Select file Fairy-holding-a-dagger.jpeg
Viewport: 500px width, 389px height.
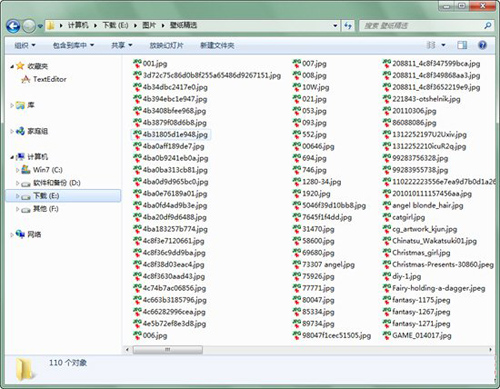tap(439, 288)
